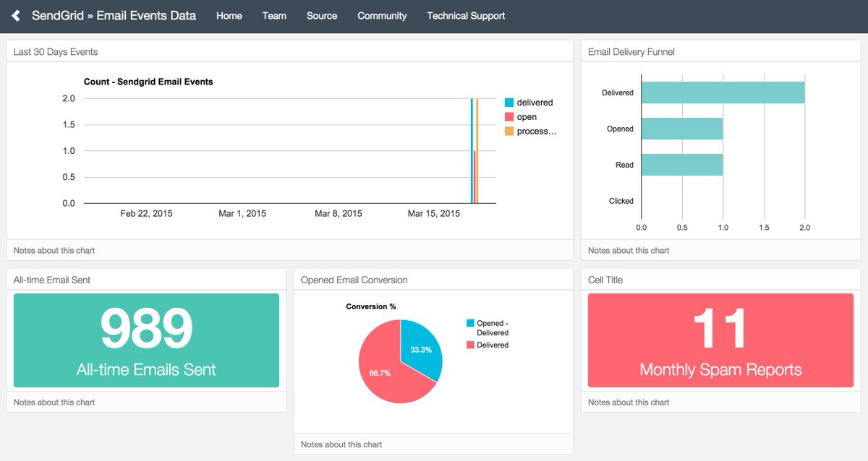Image resolution: width=868 pixels, height=461 pixels.
Task: Open the Home navigation link
Action: click(x=229, y=15)
